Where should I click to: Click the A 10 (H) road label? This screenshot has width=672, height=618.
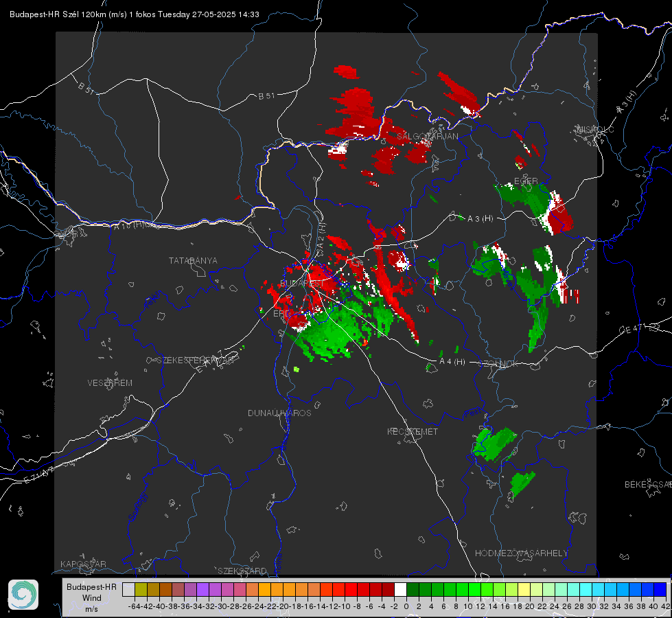(x=128, y=226)
